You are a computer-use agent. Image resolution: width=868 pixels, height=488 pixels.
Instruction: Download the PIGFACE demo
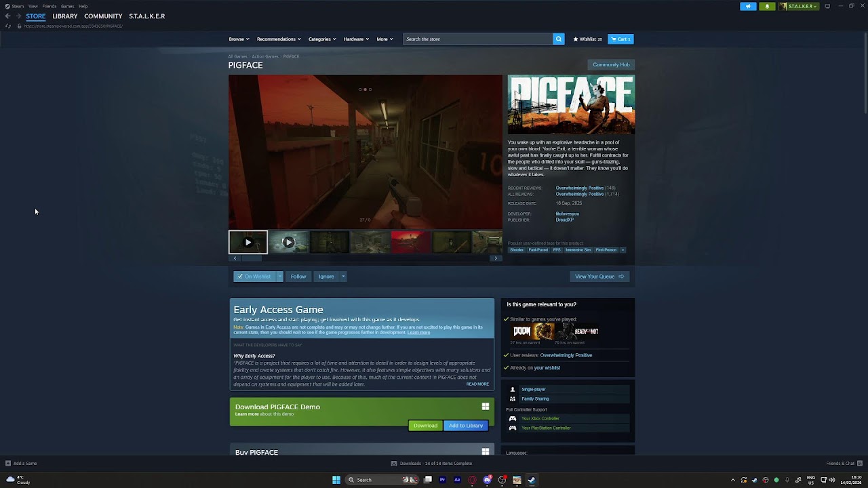pyautogui.click(x=425, y=426)
